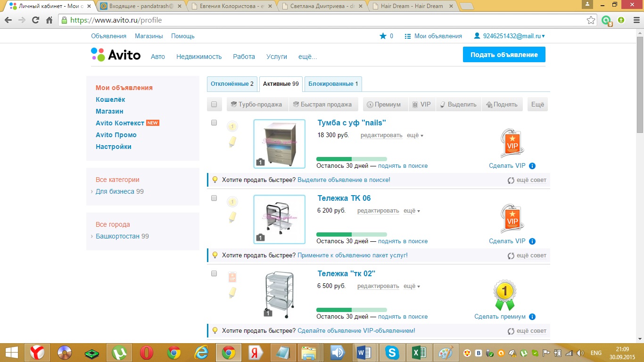Click редактировать for Тележка ТК 06
The image size is (644, 362).
click(378, 211)
